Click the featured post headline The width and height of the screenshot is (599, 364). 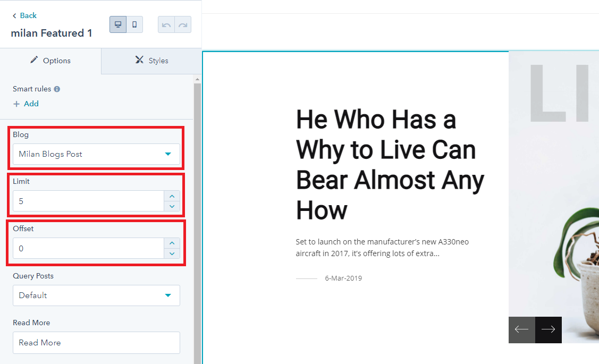point(390,164)
